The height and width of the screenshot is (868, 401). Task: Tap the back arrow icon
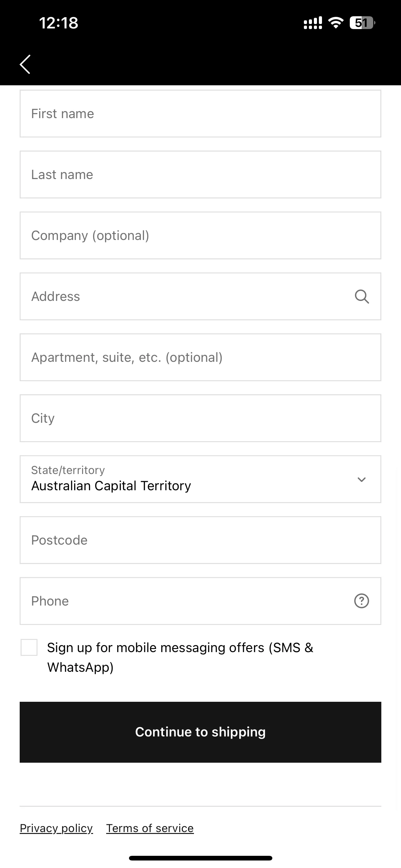pyautogui.click(x=25, y=64)
